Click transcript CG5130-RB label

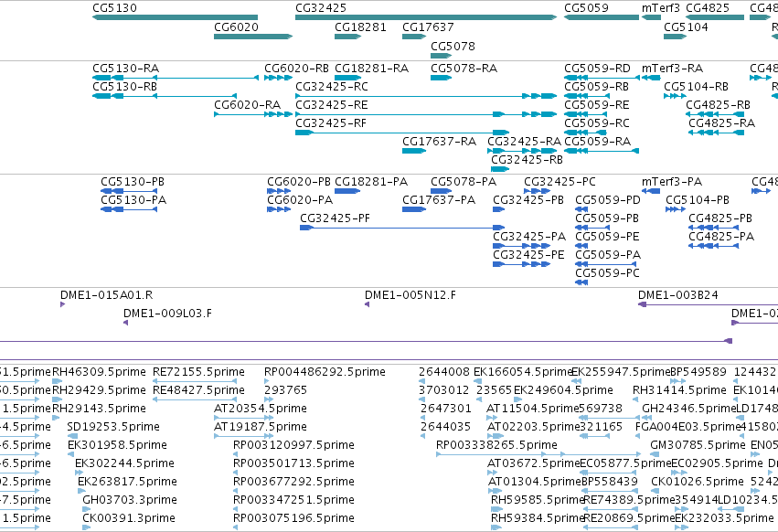coord(125,87)
